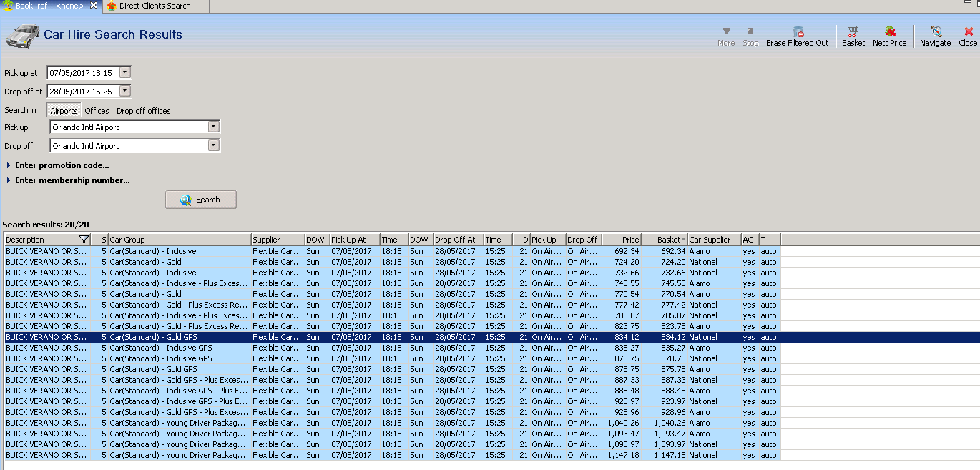Select the row priced 823.75
Viewport: 980px width, 470px height.
(392, 326)
